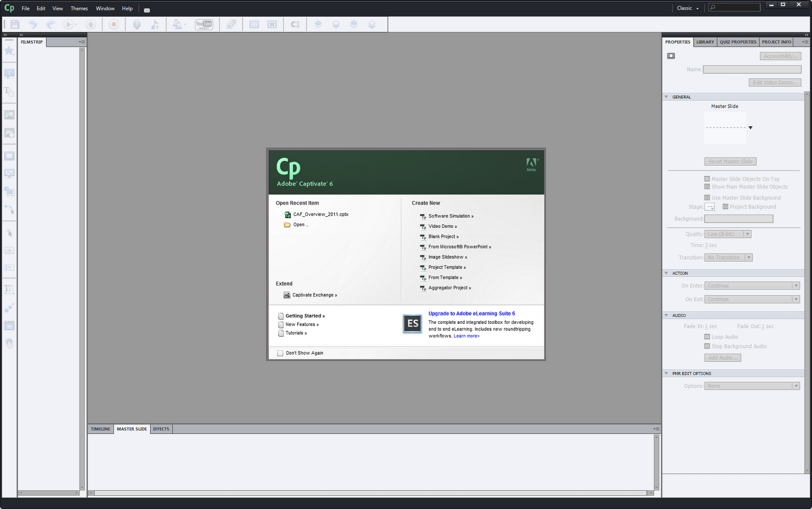Click the Name input field
The image size is (812, 509).
(752, 70)
